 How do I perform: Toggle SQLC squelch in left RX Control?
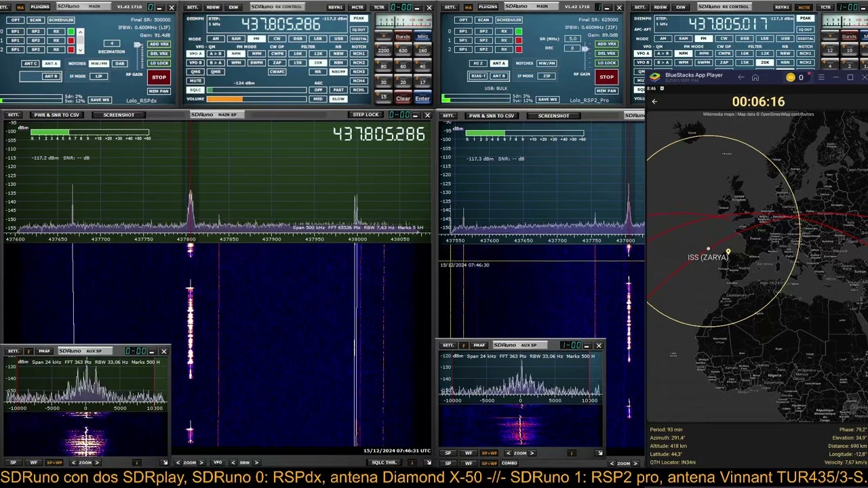coord(195,90)
